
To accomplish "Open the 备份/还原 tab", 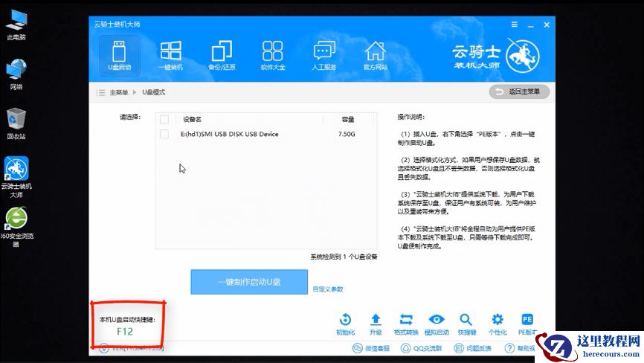I will point(222,56).
